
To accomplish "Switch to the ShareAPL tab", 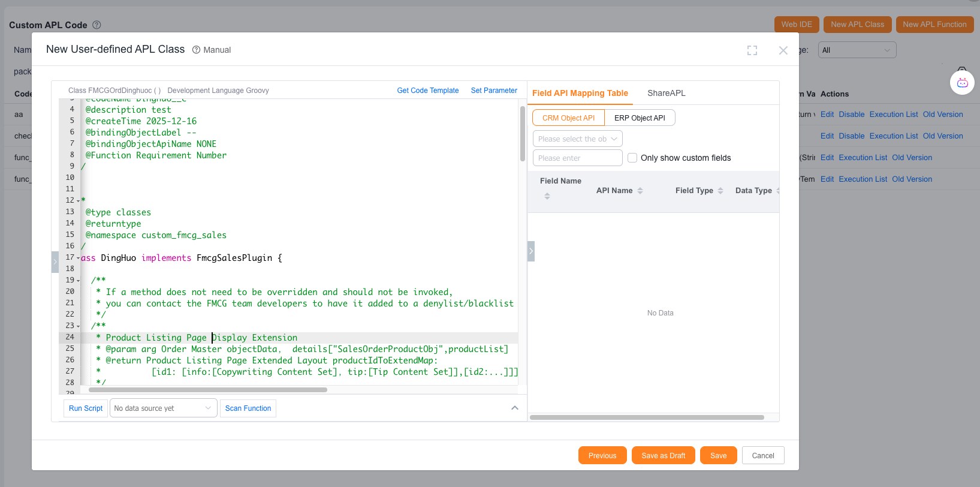I will (666, 93).
